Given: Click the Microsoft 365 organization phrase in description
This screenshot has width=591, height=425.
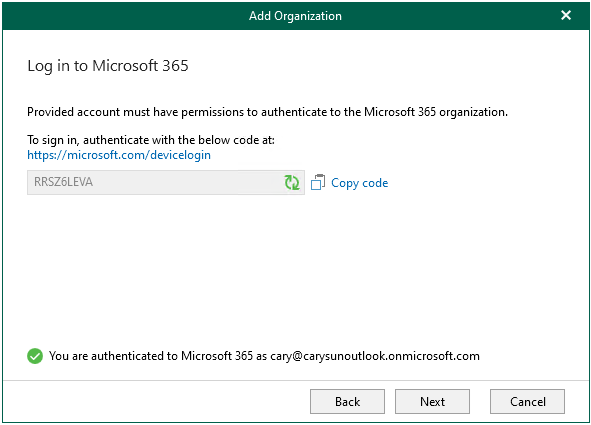Looking at the screenshot, I should coord(435,112).
